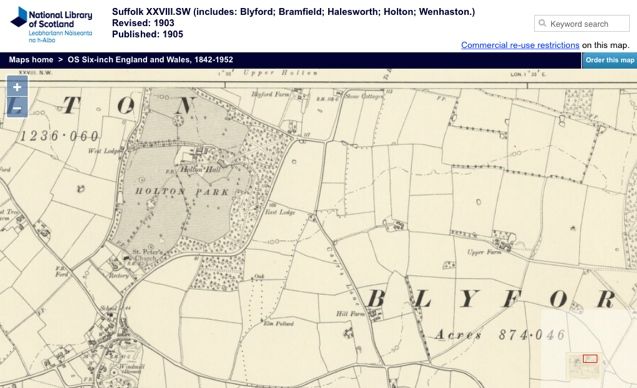Go to Maps home in the breadcrumb
The height and width of the screenshot is (388, 637).
[x=31, y=60]
